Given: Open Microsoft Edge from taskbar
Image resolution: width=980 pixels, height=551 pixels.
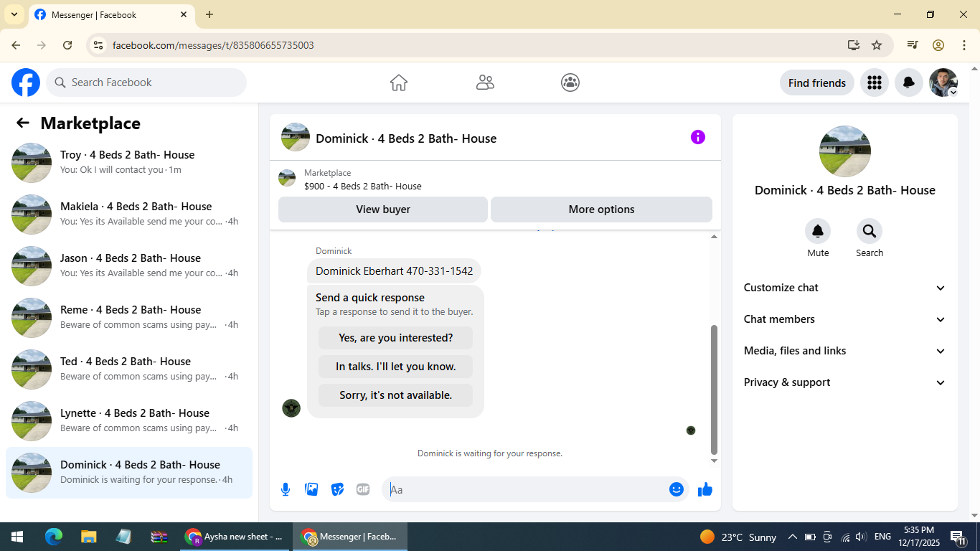Looking at the screenshot, I should (x=54, y=537).
